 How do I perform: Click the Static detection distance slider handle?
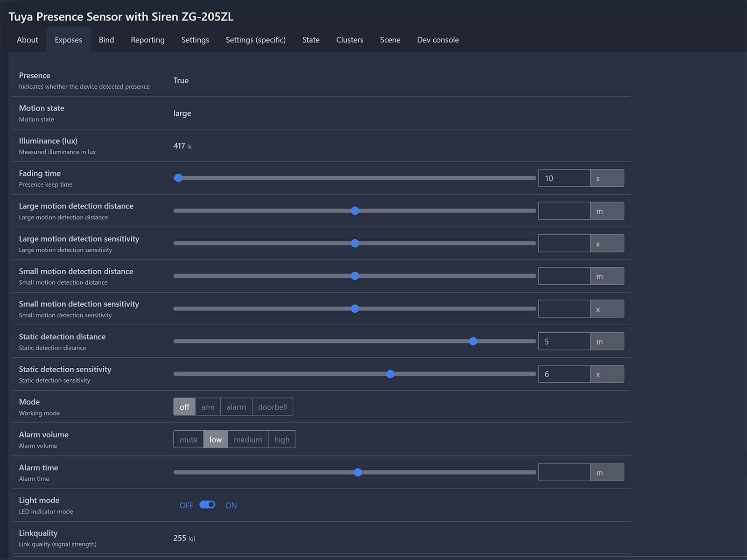[x=473, y=341]
